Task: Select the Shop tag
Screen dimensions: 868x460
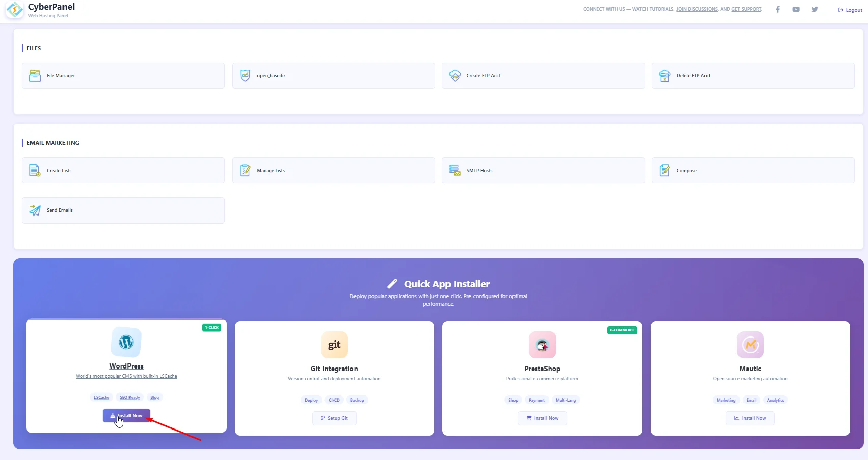Action: (513, 400)
